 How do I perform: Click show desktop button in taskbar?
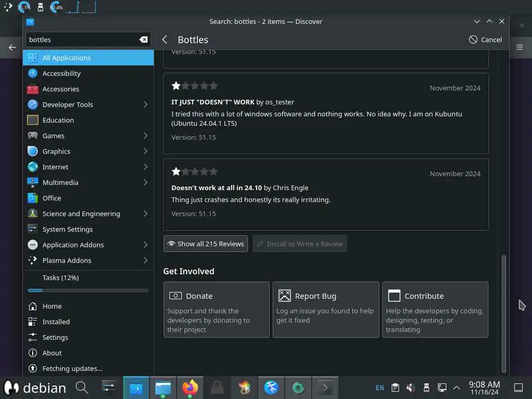point(518,388)
